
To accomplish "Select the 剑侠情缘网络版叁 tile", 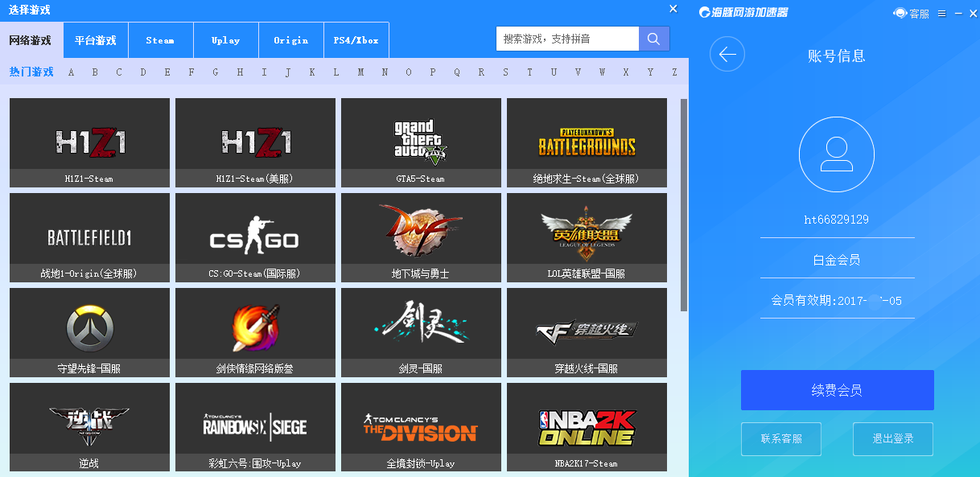I will coord(255,332).
